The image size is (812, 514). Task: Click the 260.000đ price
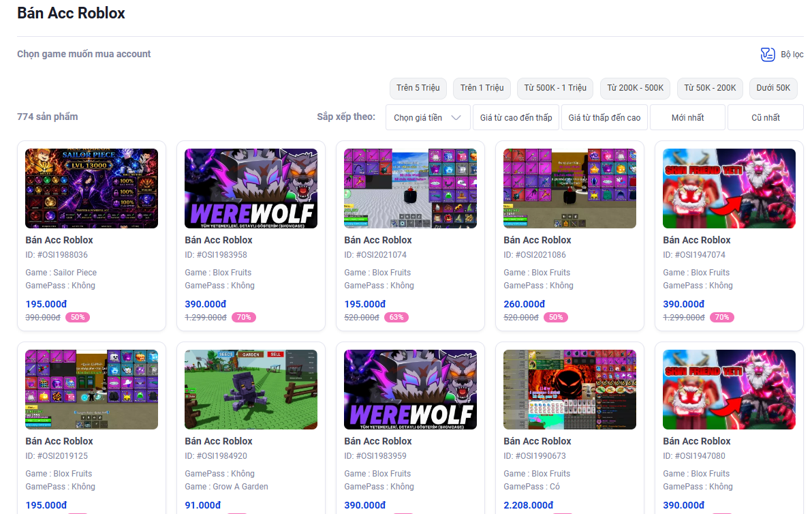[524, 304]
